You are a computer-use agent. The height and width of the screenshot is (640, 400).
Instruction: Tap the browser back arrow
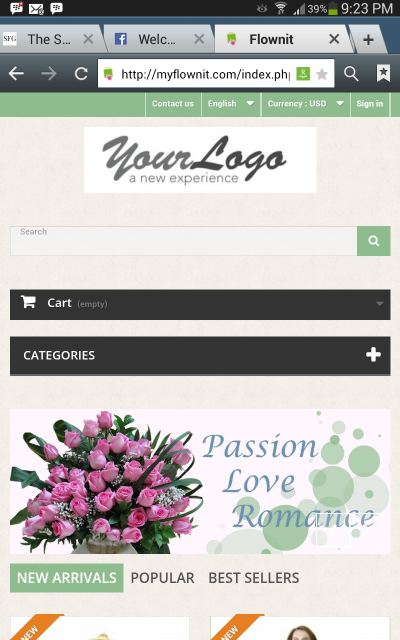click(x=16, y=74)
